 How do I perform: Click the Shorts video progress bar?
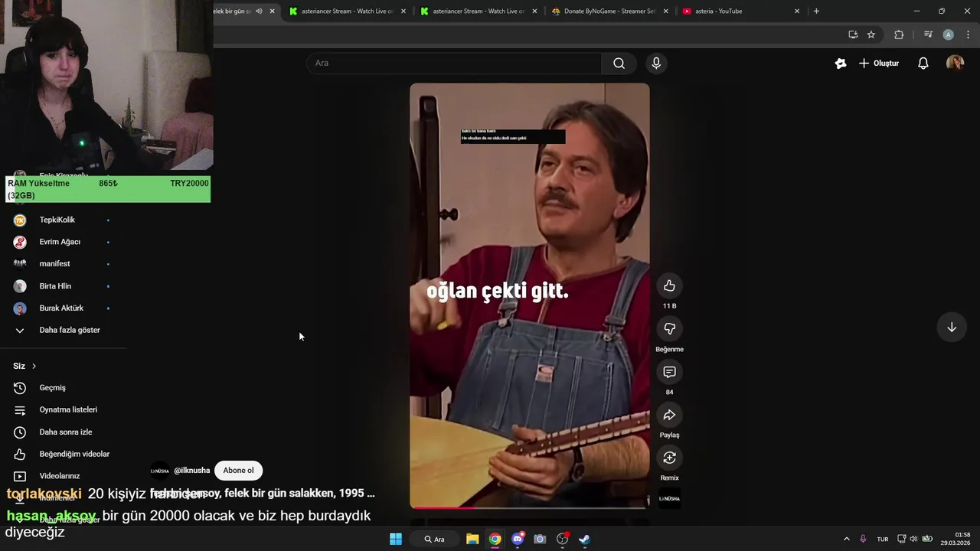pos(530,507)
